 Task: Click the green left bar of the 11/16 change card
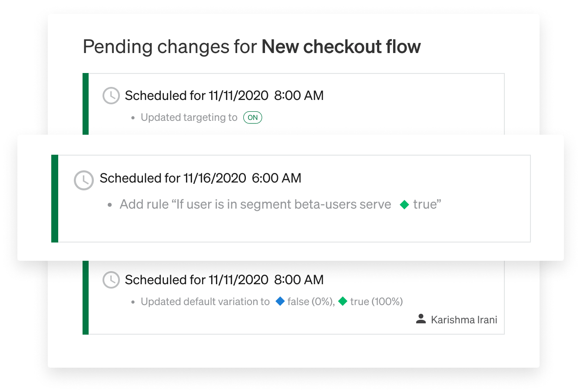click(55, 198)
